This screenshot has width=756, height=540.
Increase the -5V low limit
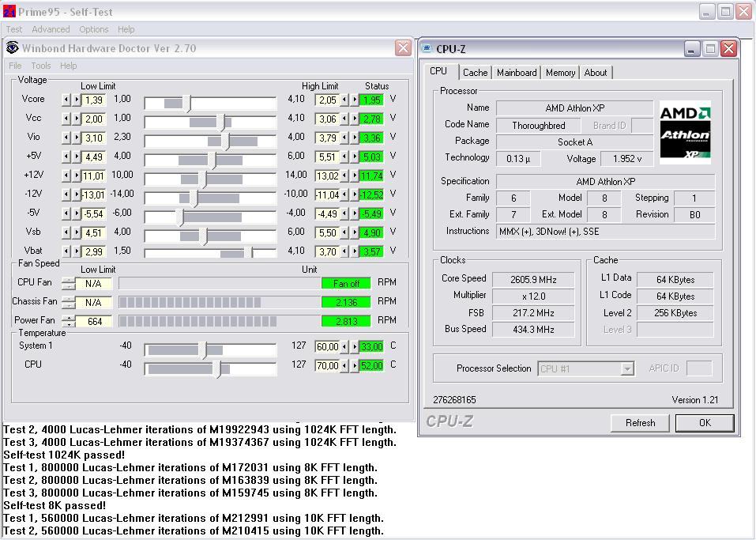(76, 213)
